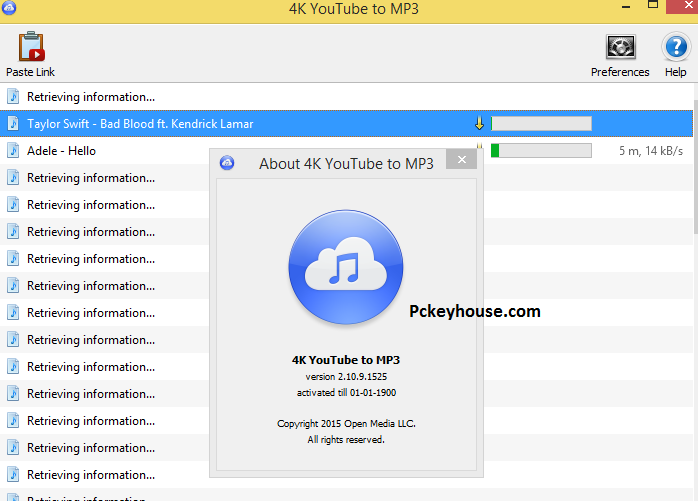Click the Paste Link clipboard icon
The width and height of the screenshot is (698, 501).
coord(31,46)
